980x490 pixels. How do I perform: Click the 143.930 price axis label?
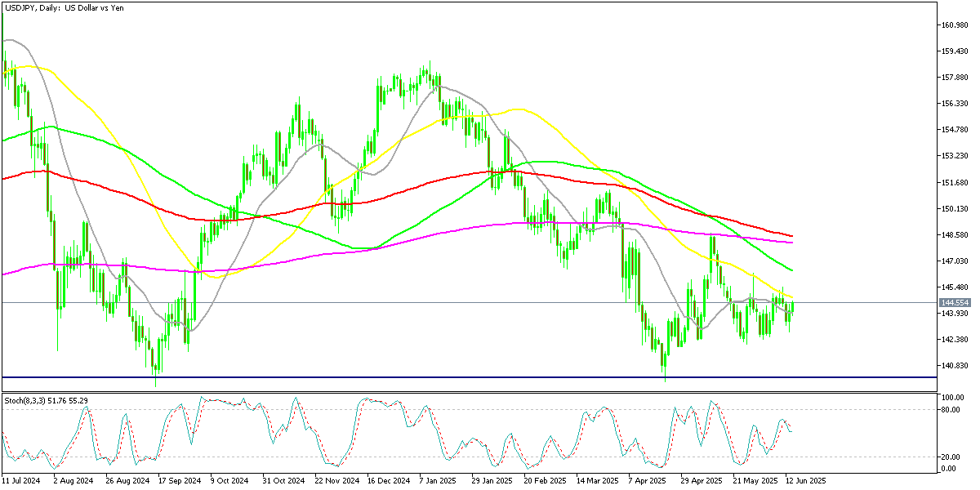point(954,314)
